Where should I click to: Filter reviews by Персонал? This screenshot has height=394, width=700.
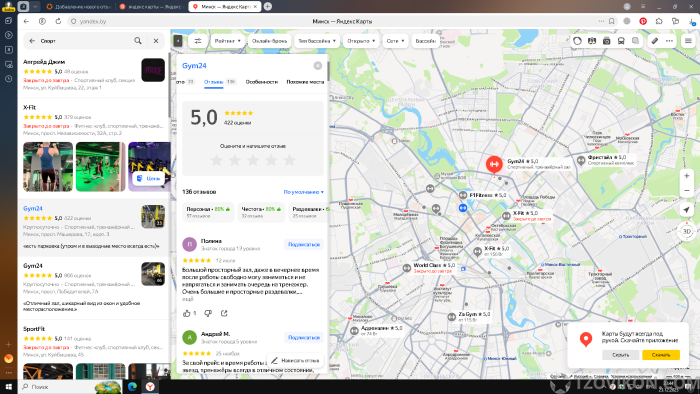[x=208, y=212]
